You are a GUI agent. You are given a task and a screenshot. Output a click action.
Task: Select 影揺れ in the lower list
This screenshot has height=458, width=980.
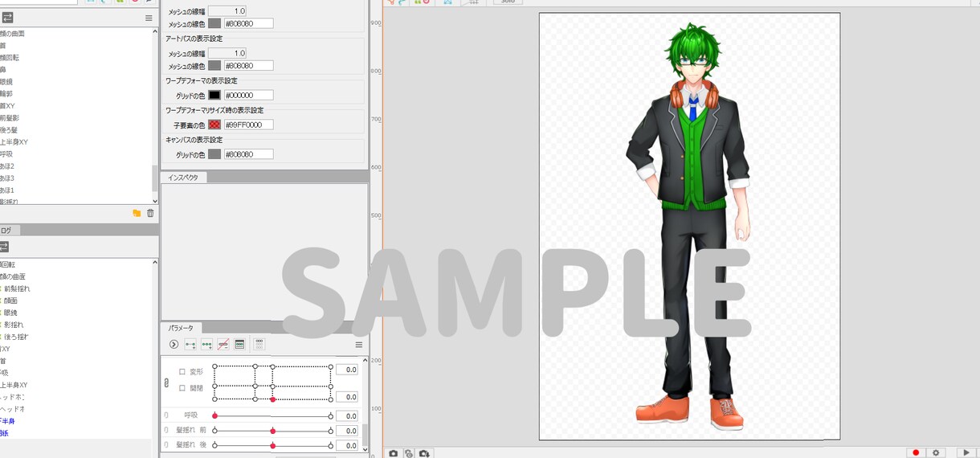pos(14,325)
